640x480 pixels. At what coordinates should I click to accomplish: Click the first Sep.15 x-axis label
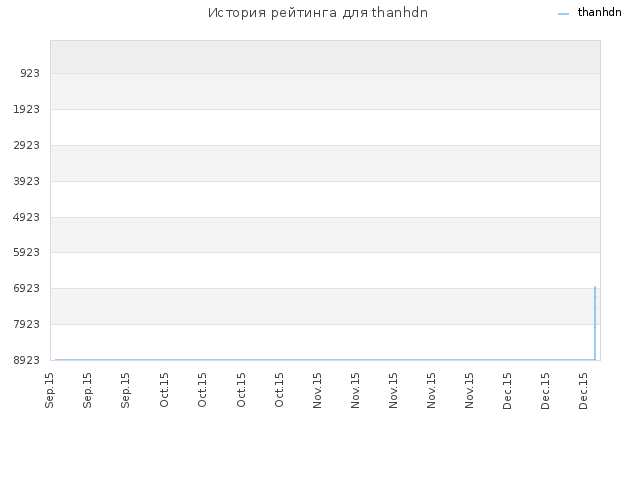click(49, 390)
